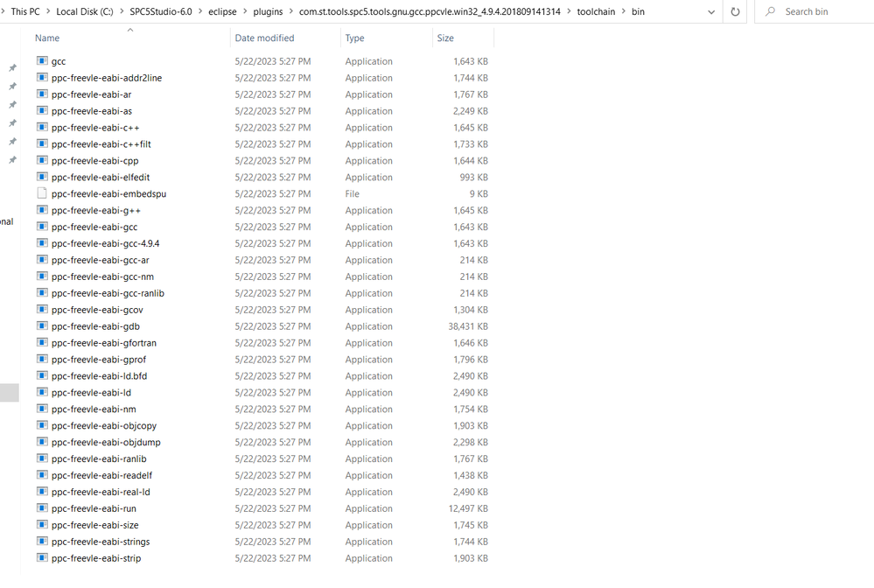Open the address bar history dropdown
Image resolution: width=874 pixels, height=588 pixels.
point(711,11)
